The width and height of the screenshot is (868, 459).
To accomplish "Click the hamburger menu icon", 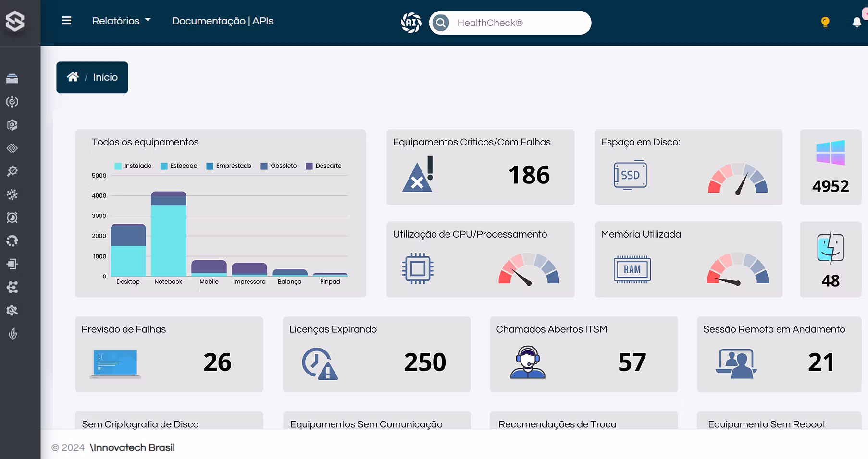I will (66, 21).
